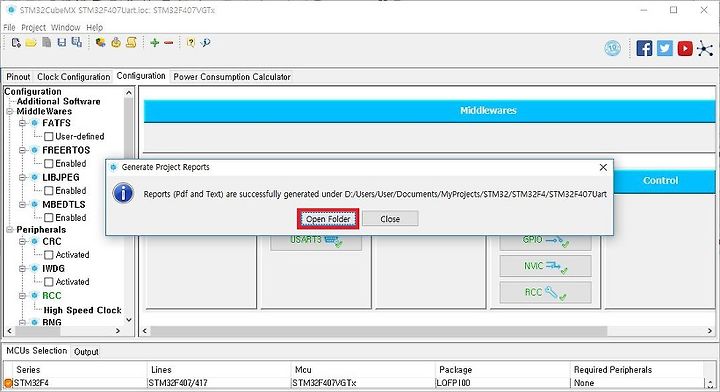
Task: Tick the FATFS User-defined checkbox
Action: 48,137
